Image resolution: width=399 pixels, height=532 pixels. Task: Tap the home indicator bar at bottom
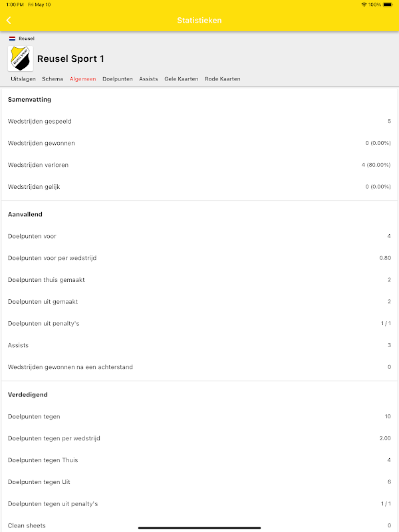click(199, 528)
